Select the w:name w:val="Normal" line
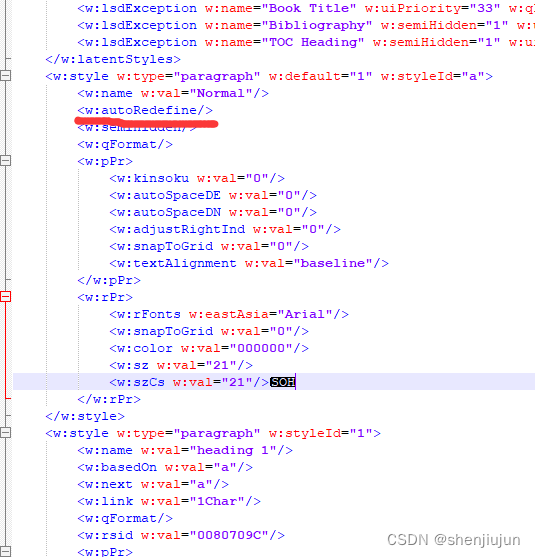535x557 pixels. click(173, 93)
